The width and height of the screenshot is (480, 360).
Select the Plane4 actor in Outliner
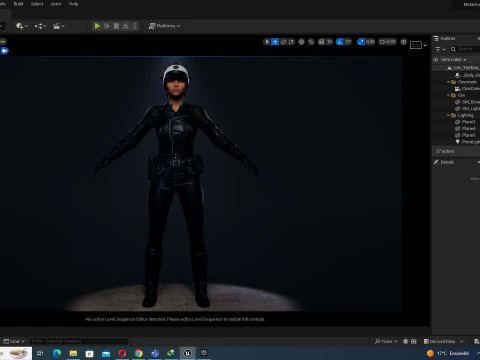456,129
